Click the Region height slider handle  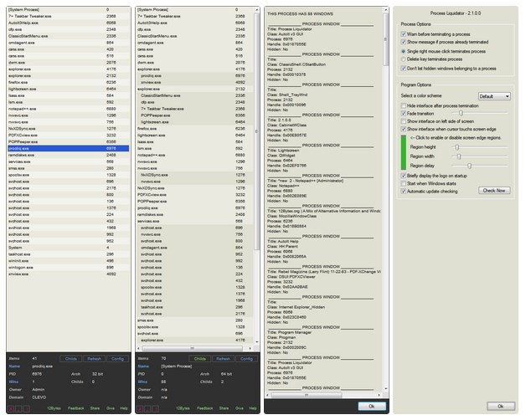pos(456,146)
